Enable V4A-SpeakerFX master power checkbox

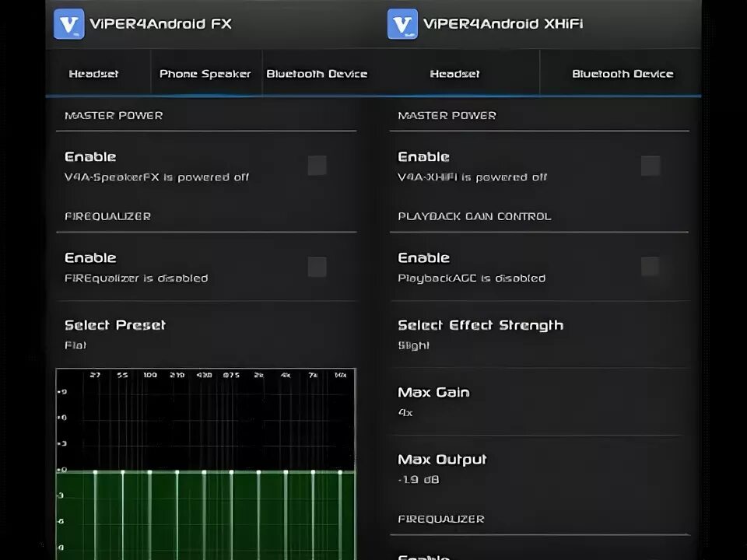pyautogui.click(x=317, y=166)
